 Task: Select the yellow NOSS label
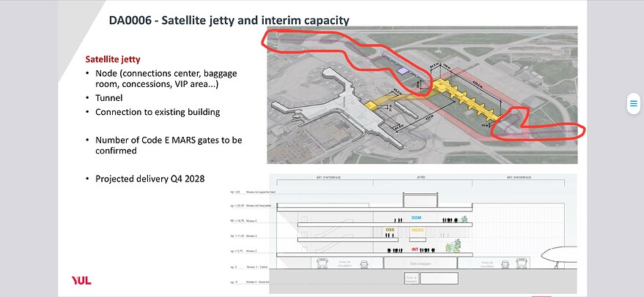418,230
